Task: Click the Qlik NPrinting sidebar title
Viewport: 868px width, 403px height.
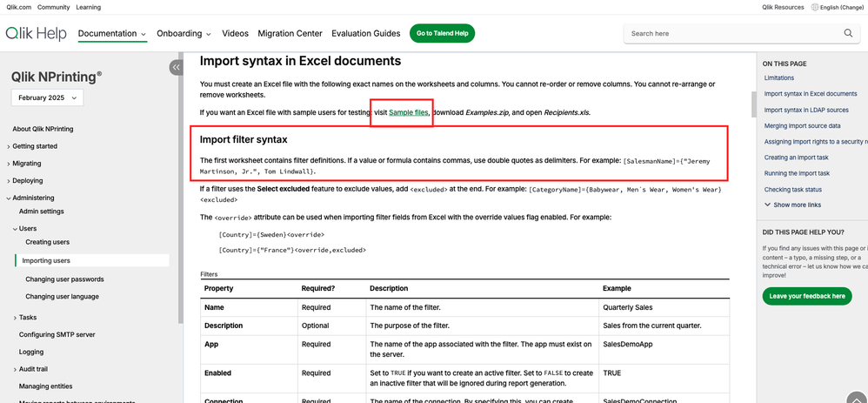Action: point(57,77)
